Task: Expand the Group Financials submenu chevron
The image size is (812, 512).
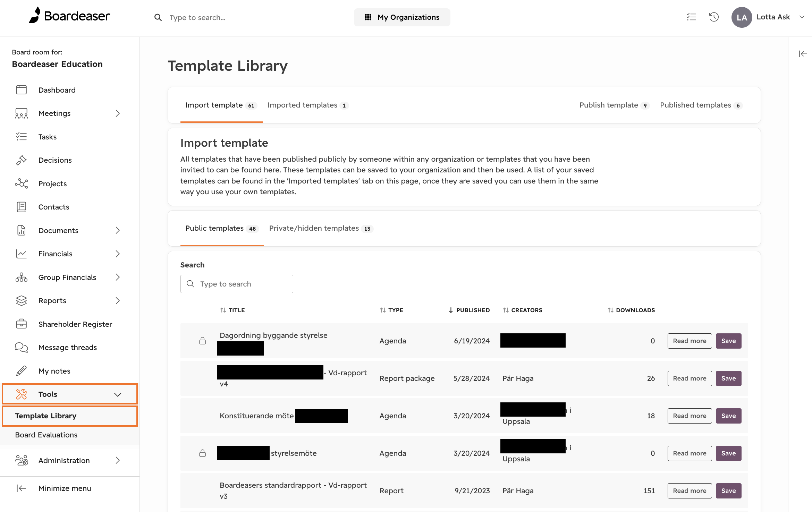Action: [x=118, y=277]
